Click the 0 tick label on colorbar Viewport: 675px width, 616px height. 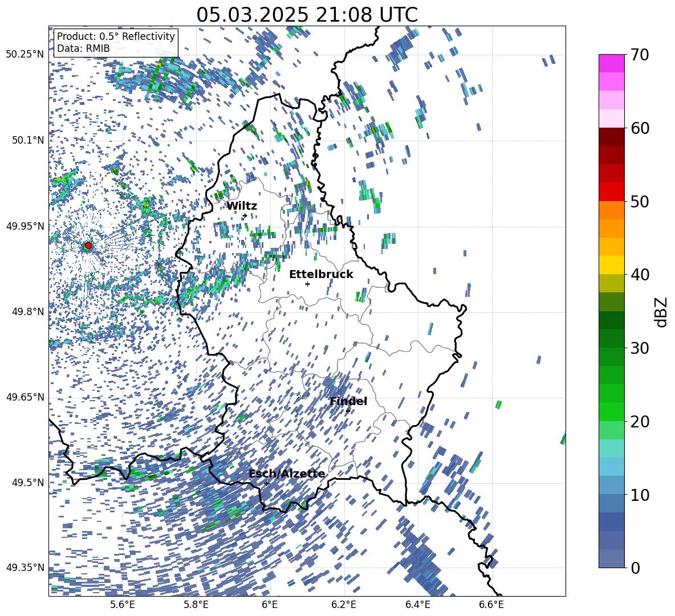click(635, 568)
